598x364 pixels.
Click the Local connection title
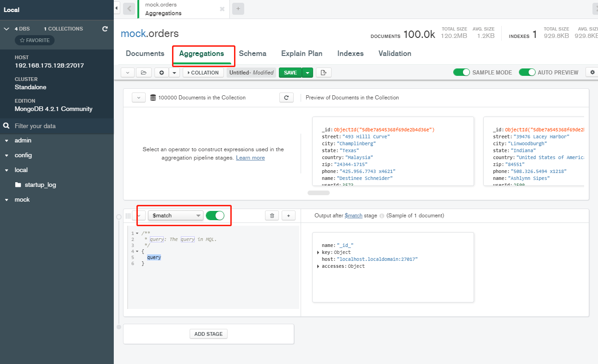(x=12, y=10)
